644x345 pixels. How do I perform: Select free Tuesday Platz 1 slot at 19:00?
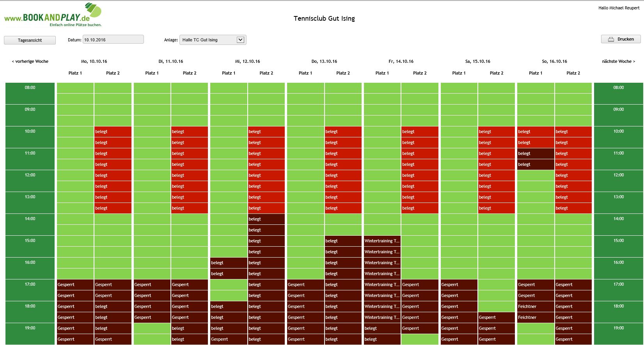(152, 328)
